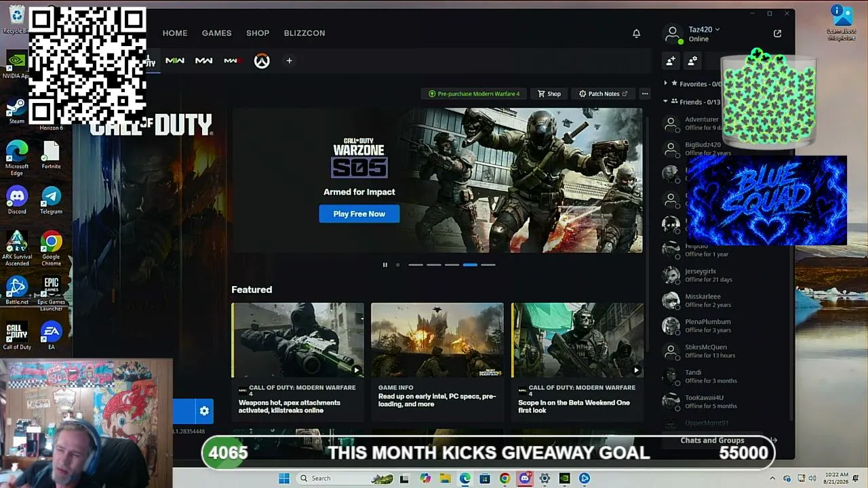Open the EA app desktop icon
This screenshot has width=868, height=488.
(51, 336)
